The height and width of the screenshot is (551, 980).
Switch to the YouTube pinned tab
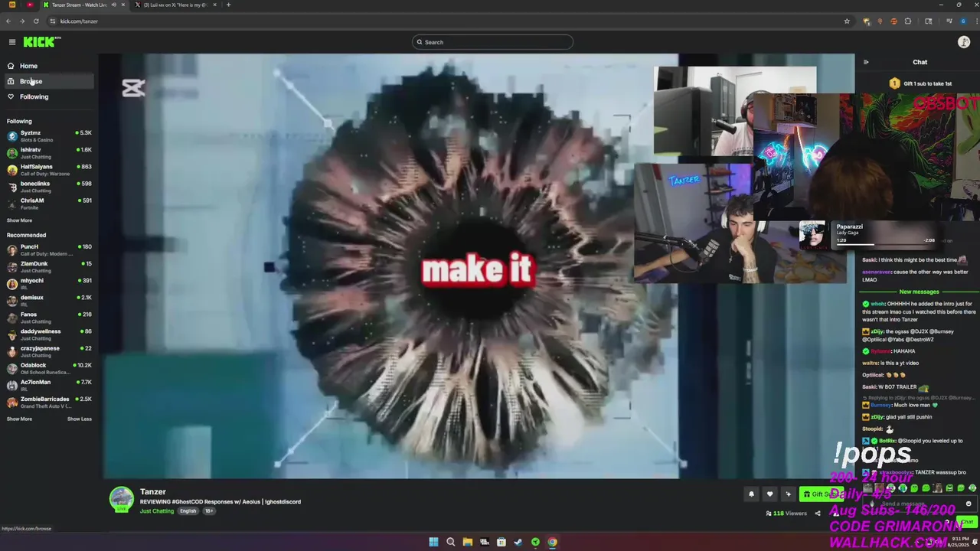tap(30, 5)
